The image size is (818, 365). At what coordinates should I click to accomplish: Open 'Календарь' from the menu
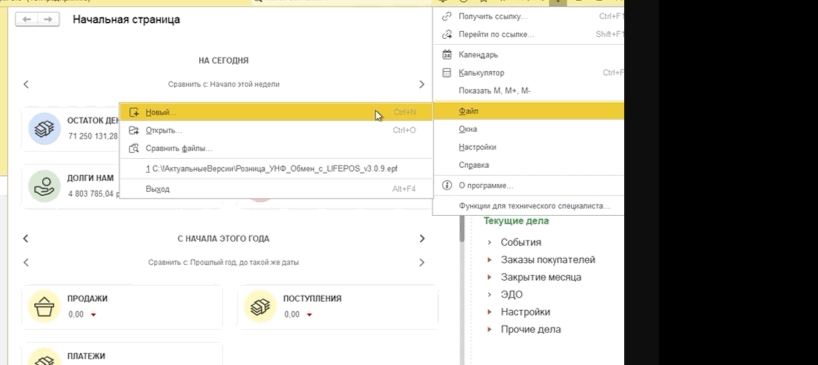(529, 55)
